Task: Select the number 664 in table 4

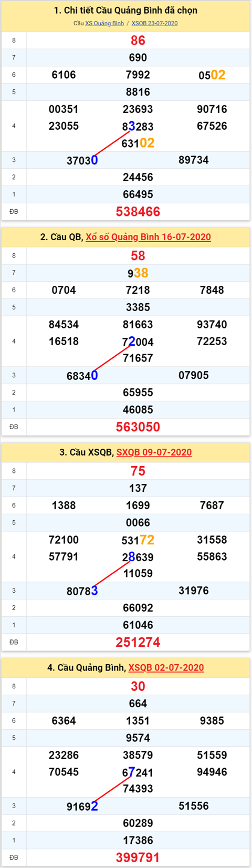Action: (138, 704)
